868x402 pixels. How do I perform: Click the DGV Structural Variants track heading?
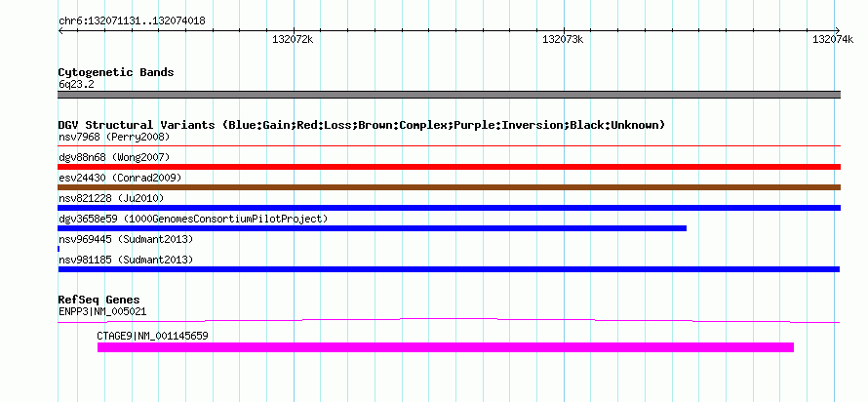pos(361,125)
